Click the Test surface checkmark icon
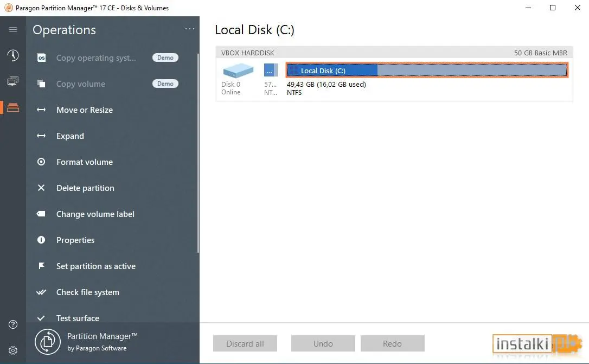Viewport: 589px width, 364px height. [x=41, y=318]
